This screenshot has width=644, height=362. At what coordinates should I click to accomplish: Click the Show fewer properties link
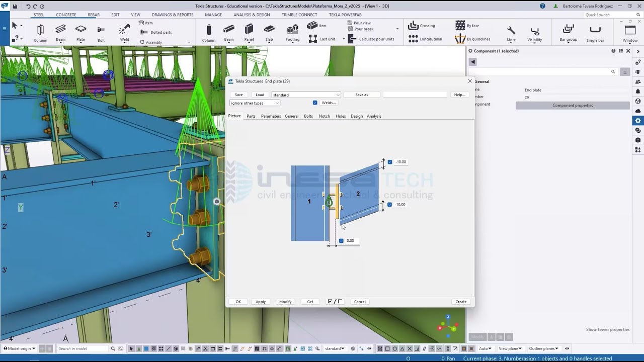click(x=608, y=329)
